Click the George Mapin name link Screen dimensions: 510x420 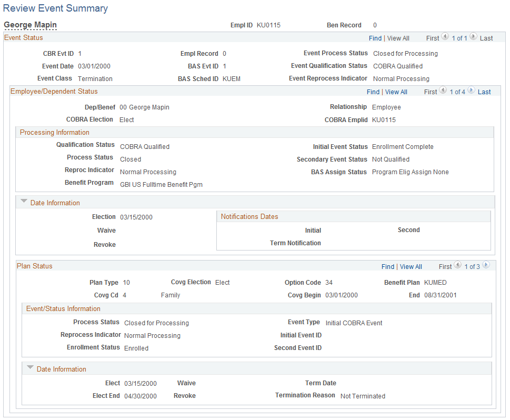(x=30, y=25)
